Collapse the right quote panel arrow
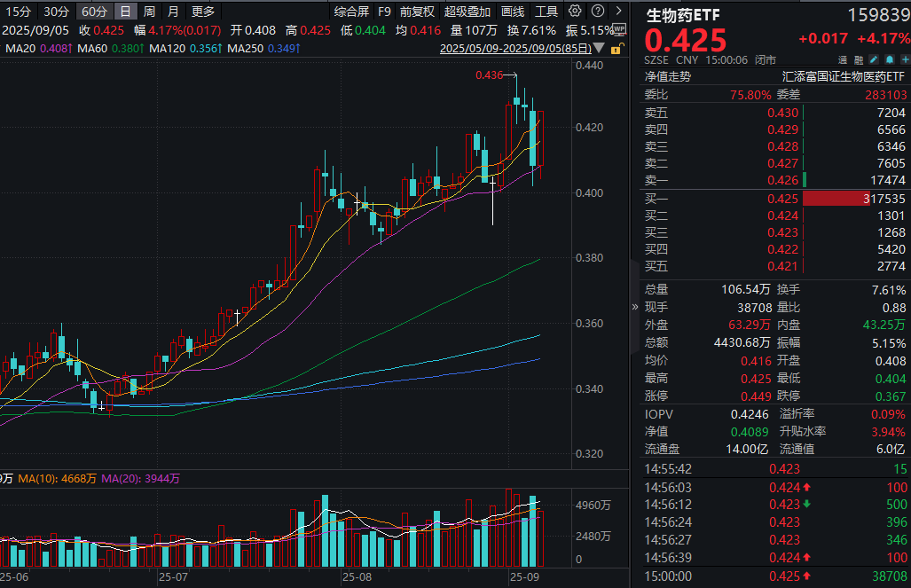The width and height of the screenshot is (911, 588). (633, 308)
